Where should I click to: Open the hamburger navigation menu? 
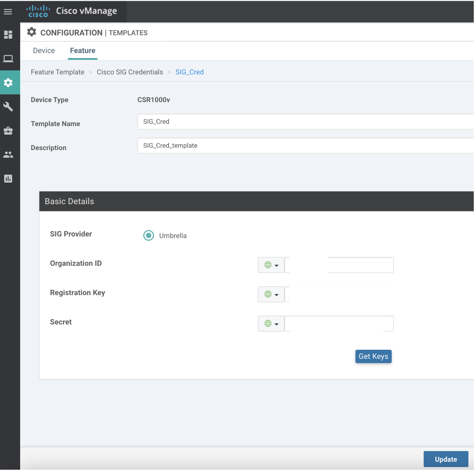point(8,12)
